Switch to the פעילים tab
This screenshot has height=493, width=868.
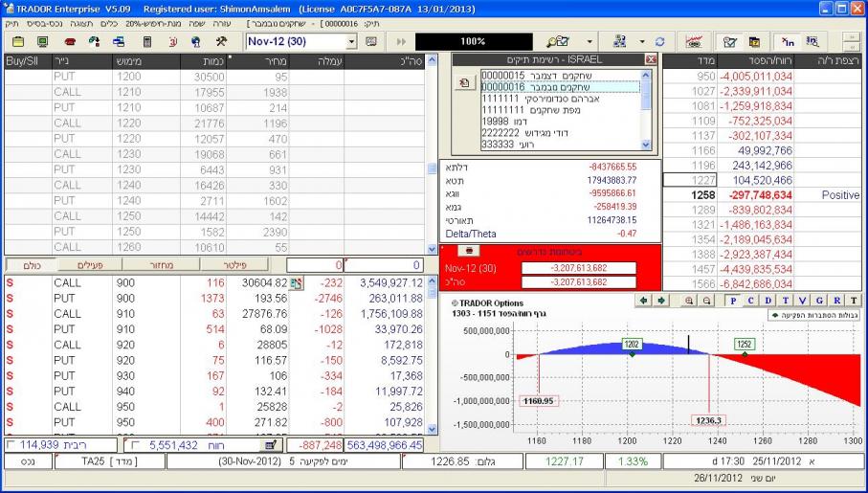(x=91, y=263)
